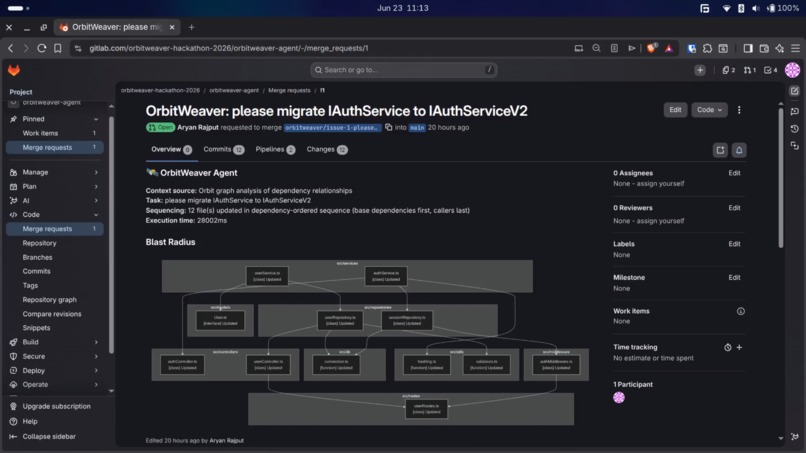Open merge requests counter icon in header
The height and width of the screenshot is (453, 806).
pos(749,70)
